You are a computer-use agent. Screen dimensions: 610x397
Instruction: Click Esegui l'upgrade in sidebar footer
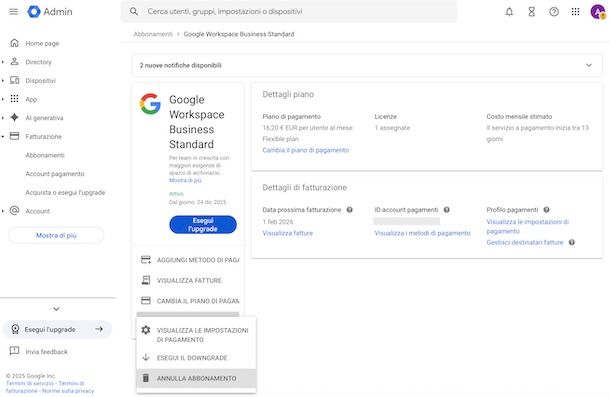pyautogui.click(x=57, y=329)
